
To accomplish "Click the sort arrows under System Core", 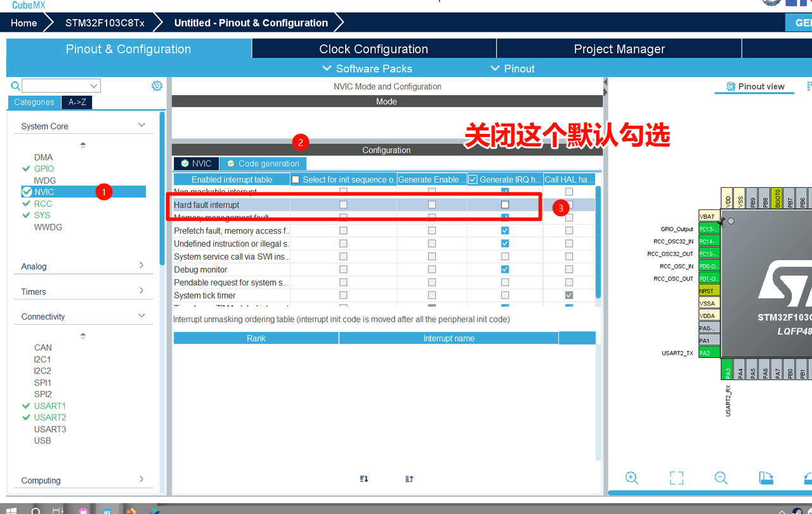I will pyautogui.click(x=83, y=145).
